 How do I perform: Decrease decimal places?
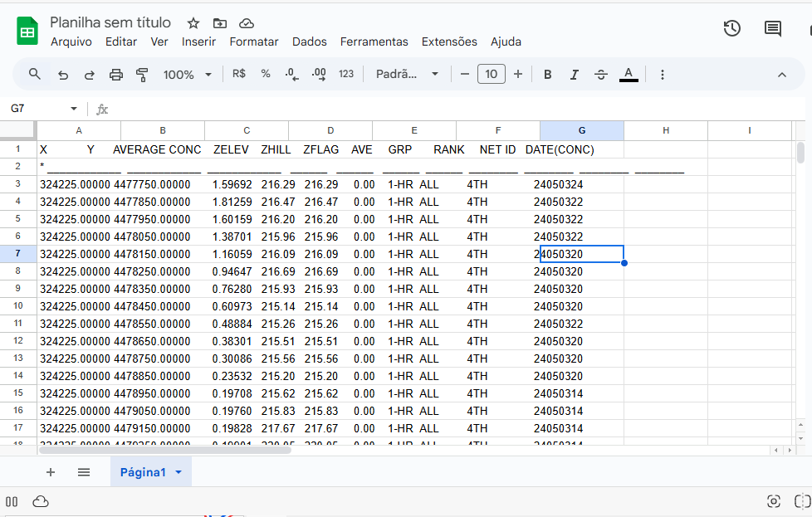pyautogui.click(x=291, y=75)
